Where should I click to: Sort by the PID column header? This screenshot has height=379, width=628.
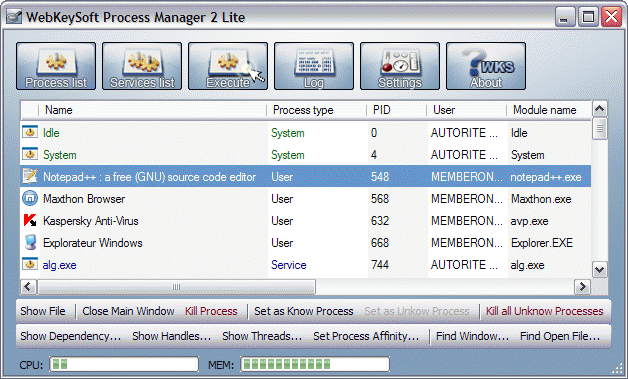pos(397,110)
